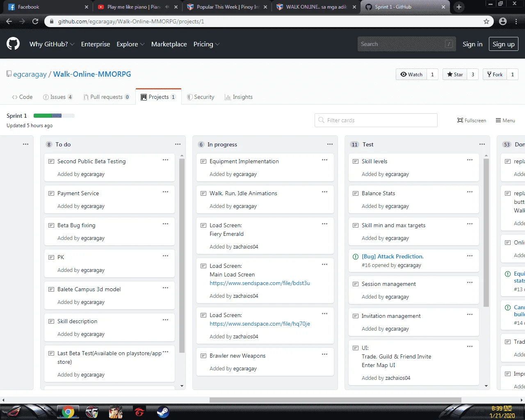Click the horizontal board scrollbar
This screenshot has height=420, width=525.
[x=336, y=400]
